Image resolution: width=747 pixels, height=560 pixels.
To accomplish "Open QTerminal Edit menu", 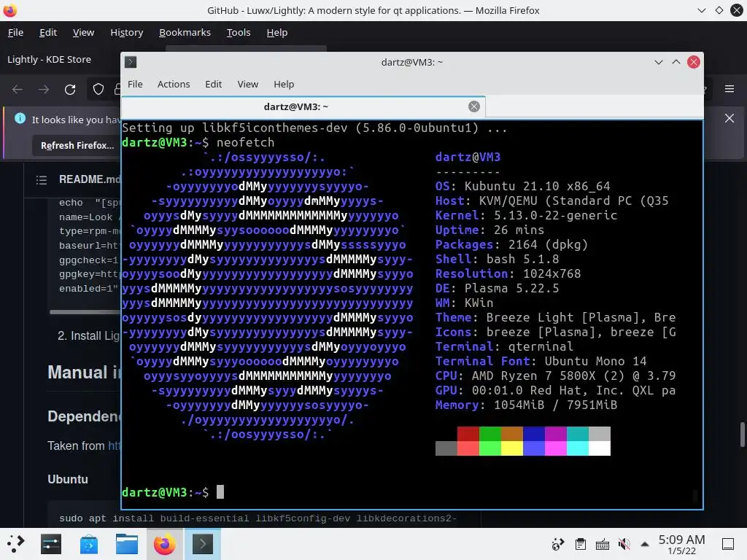I will click(214, 85).
